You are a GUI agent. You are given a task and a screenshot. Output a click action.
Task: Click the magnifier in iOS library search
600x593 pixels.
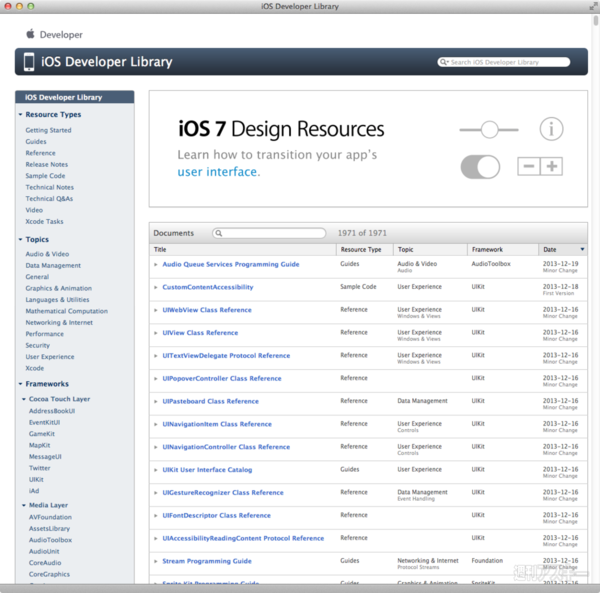tap(444, 62)
